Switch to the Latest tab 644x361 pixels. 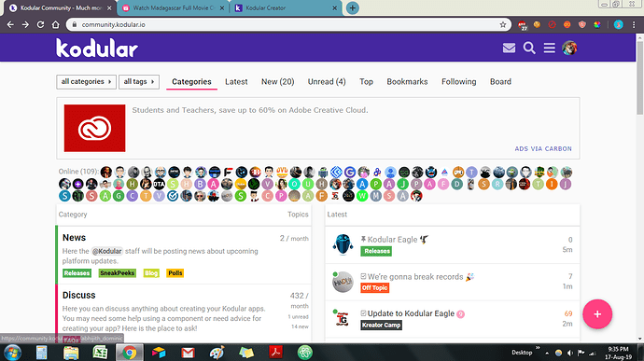pyautogui.click(x=236, y=82)
